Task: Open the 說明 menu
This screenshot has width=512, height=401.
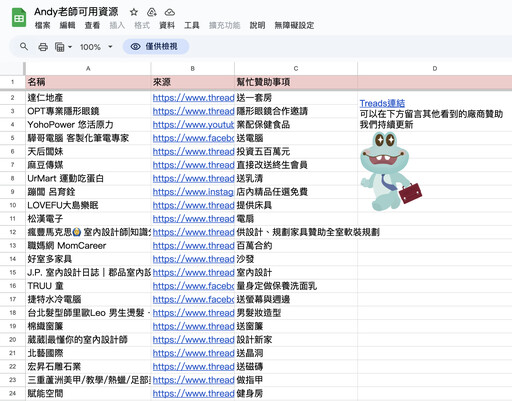Action: [x=257, y=25]
